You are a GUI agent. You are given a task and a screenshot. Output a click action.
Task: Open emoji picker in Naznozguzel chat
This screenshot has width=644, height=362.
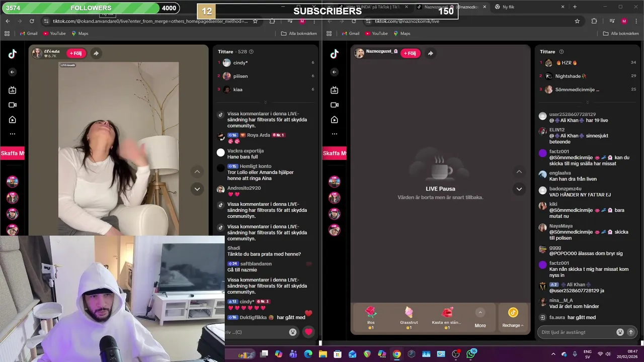620,332
